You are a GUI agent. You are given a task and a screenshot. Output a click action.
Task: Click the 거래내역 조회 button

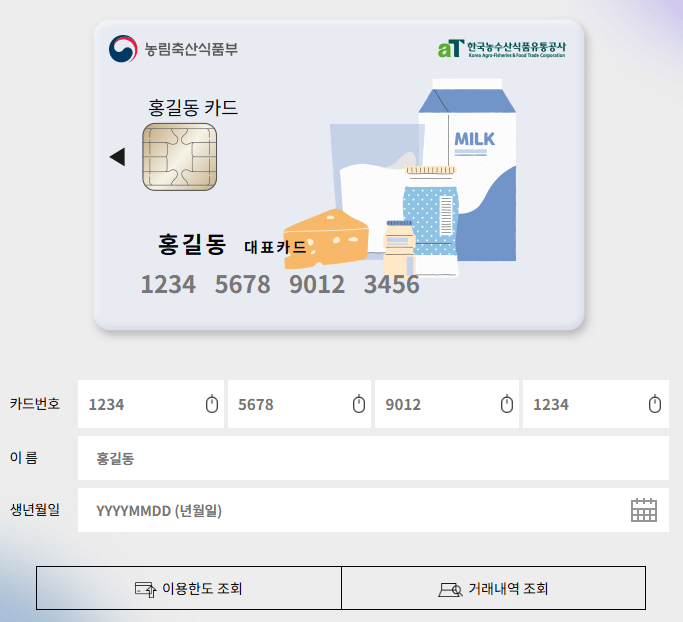pos(494,588)
